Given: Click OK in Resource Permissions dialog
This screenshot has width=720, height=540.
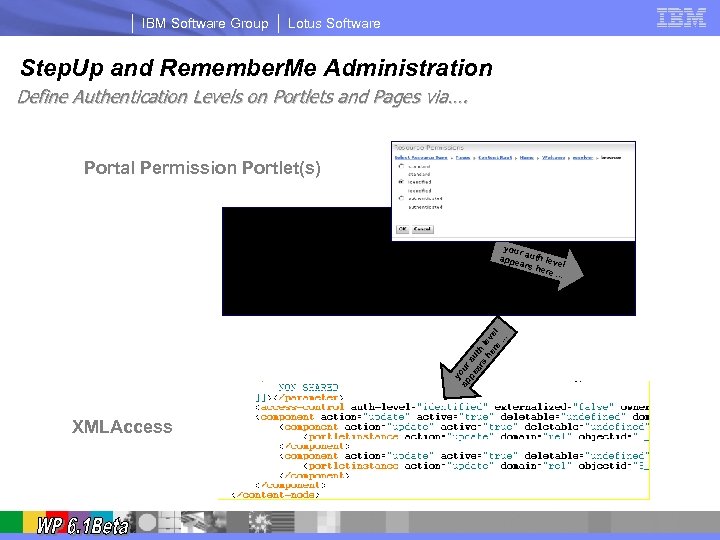Looking at the screenshot, I should point(403,229).
